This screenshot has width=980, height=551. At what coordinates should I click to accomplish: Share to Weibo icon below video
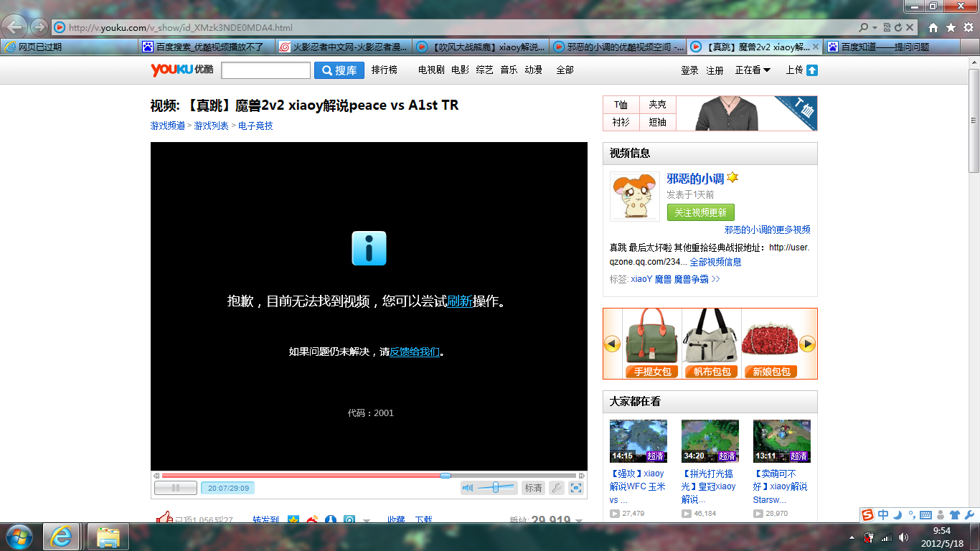click(x=312, y=519)
